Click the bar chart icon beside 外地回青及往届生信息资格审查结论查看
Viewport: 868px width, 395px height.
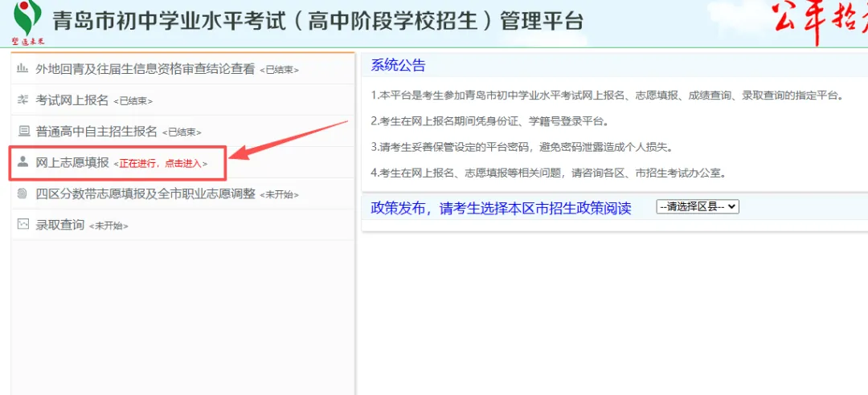pos(23,68)
